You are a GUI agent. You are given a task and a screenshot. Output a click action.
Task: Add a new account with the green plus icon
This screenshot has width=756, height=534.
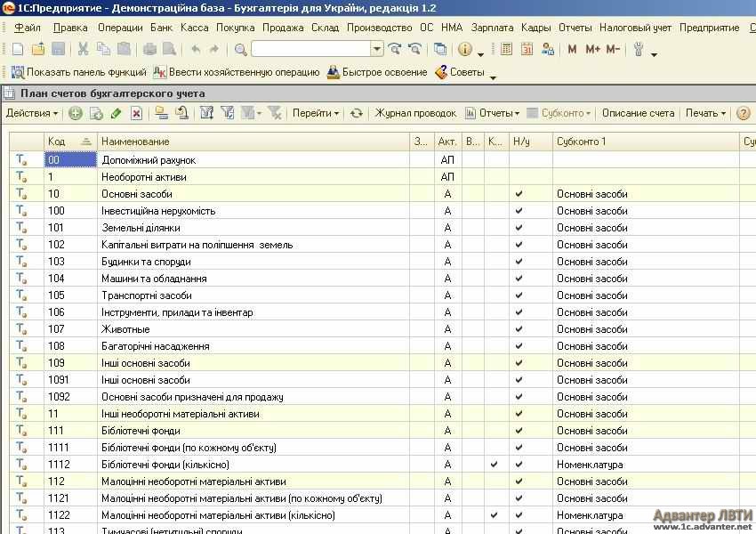76,113
